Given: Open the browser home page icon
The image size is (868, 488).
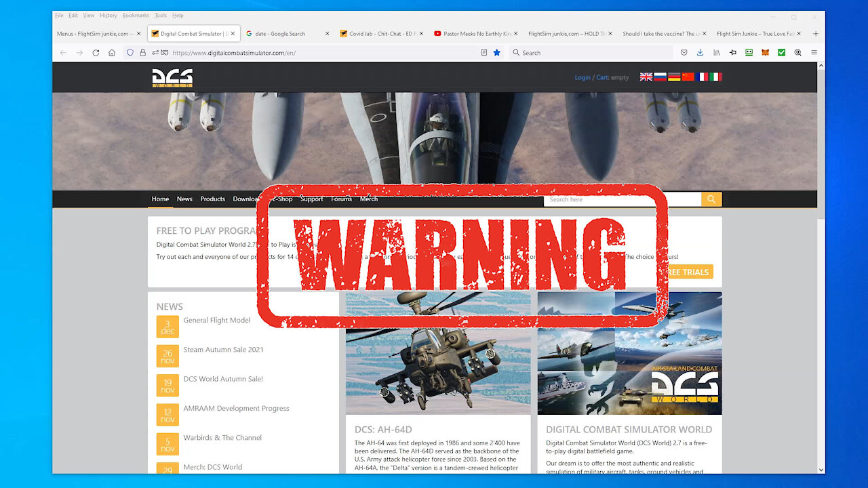Looking at the screenshot, I should [x=112, y=53].
